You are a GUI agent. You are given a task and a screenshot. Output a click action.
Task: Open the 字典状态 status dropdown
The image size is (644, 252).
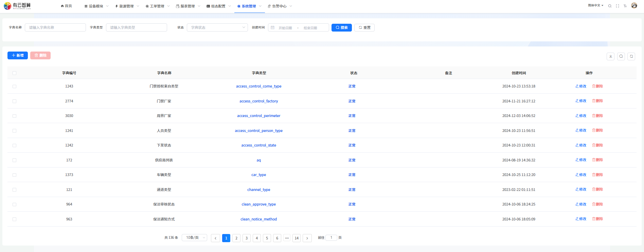[217, 27]
